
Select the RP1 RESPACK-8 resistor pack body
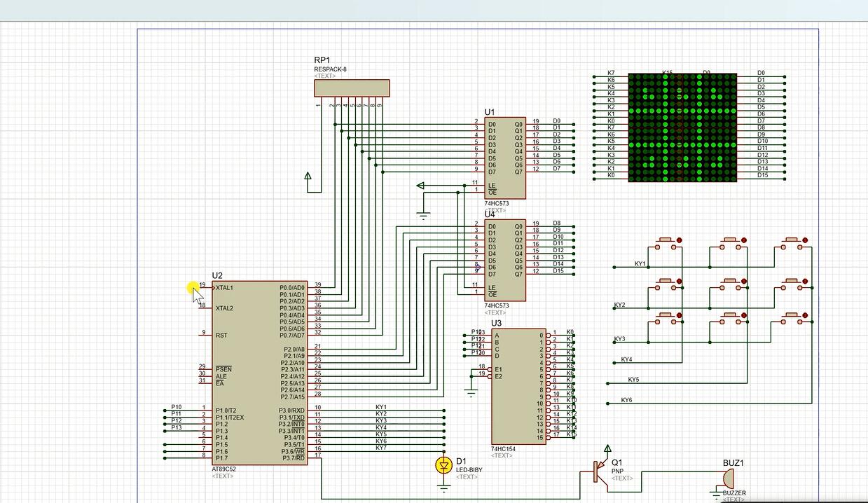click(x=352, y=88)
